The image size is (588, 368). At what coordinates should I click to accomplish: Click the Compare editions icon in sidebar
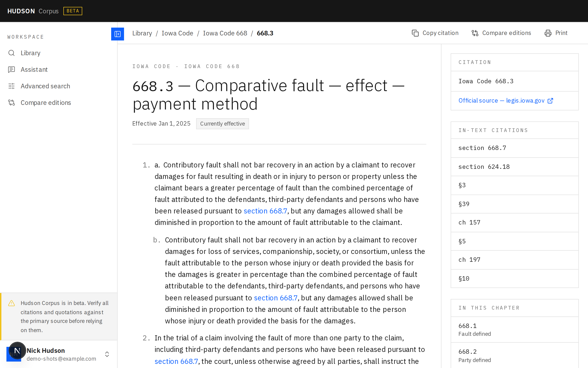11,103
